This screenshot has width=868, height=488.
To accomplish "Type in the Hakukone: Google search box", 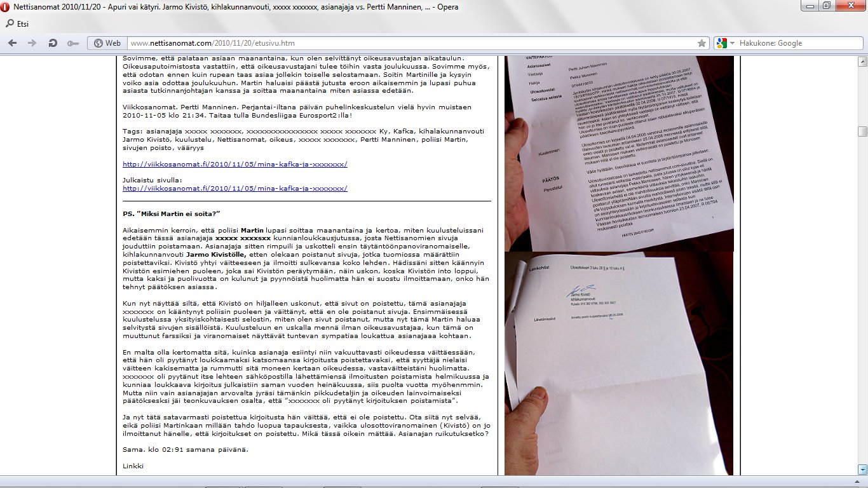I will [x=794, y=43].
